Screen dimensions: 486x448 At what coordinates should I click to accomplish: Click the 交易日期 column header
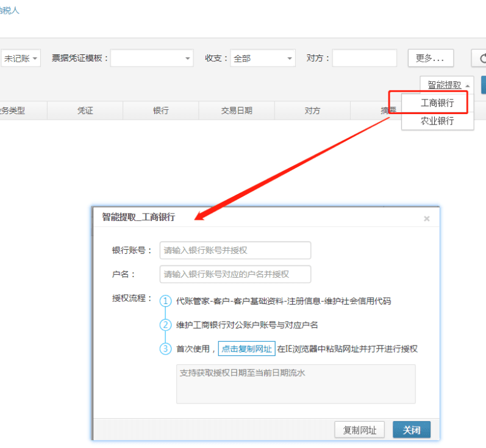pos(237,110)
